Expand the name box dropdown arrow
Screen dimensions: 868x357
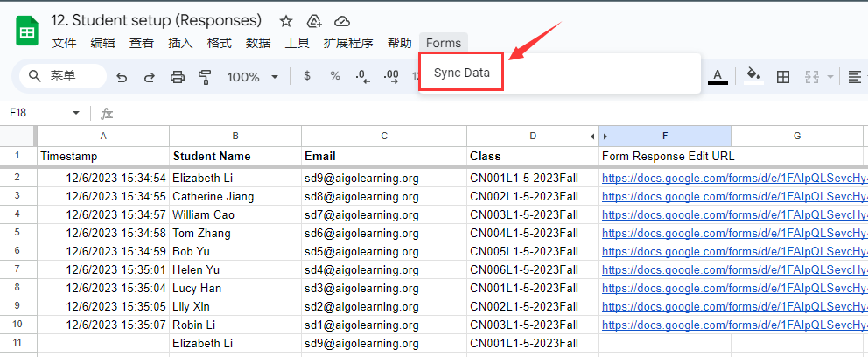[76, 113]
